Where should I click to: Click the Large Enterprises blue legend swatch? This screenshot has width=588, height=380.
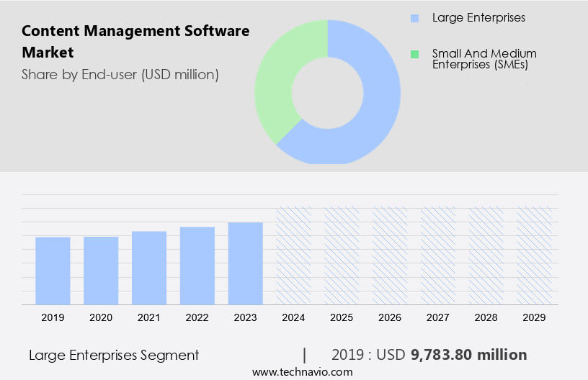[414, 18]
